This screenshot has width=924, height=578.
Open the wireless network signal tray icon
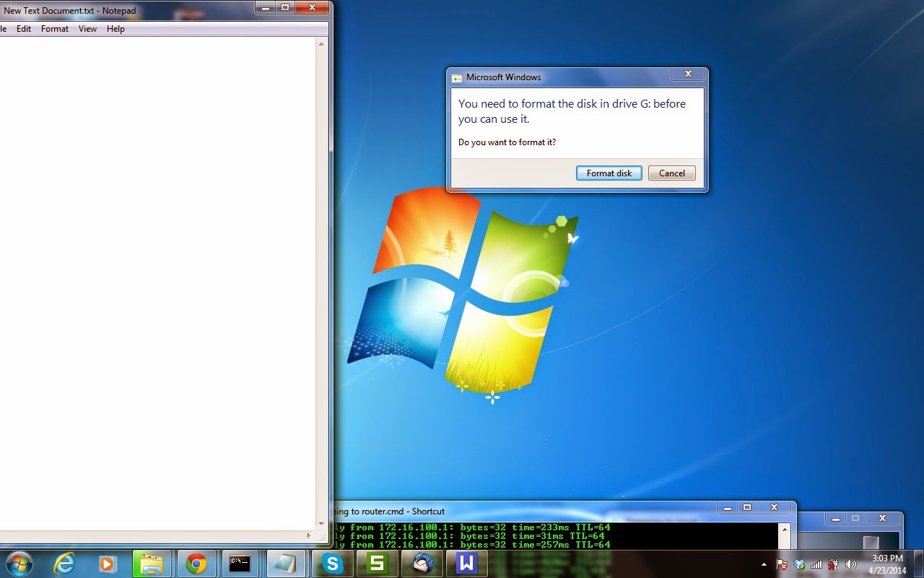point(816,564)
